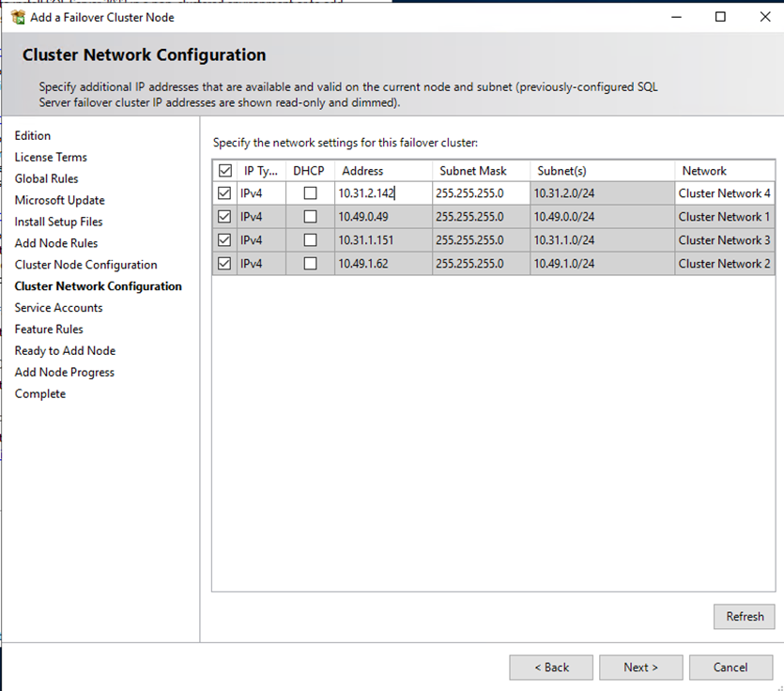Screen dimensions: 784x691
Task: Go to next step with Next
Action: point(640,668)
